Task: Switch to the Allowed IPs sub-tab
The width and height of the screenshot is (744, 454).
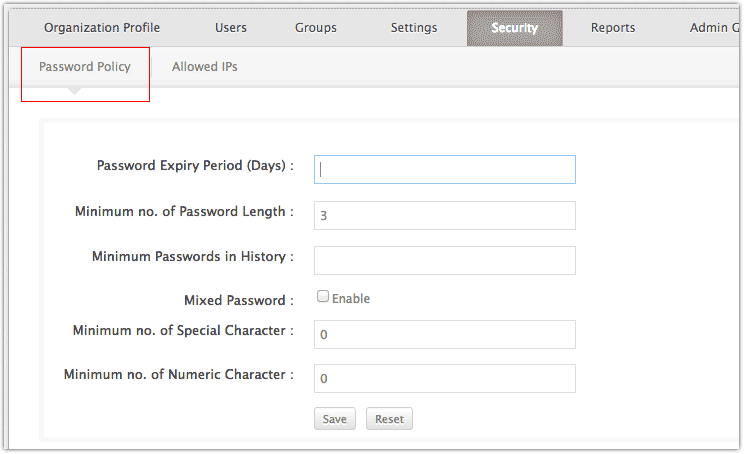Action: (205, 67)
